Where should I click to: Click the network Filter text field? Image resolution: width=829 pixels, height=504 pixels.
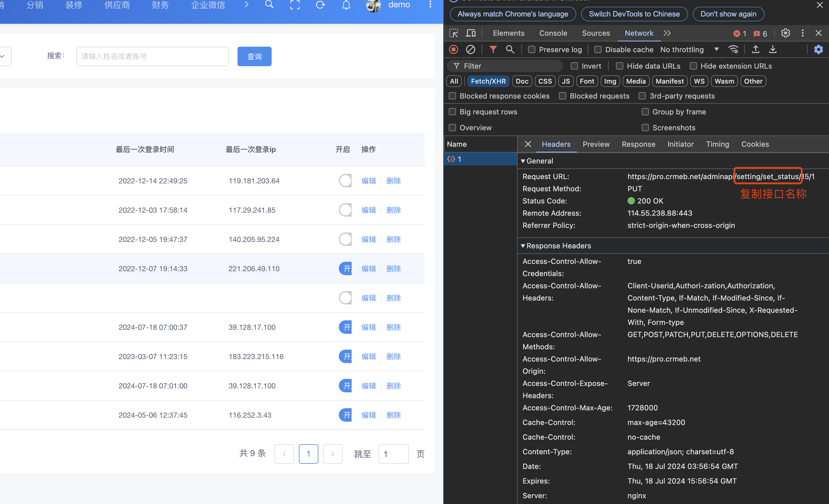pos(505,66)
